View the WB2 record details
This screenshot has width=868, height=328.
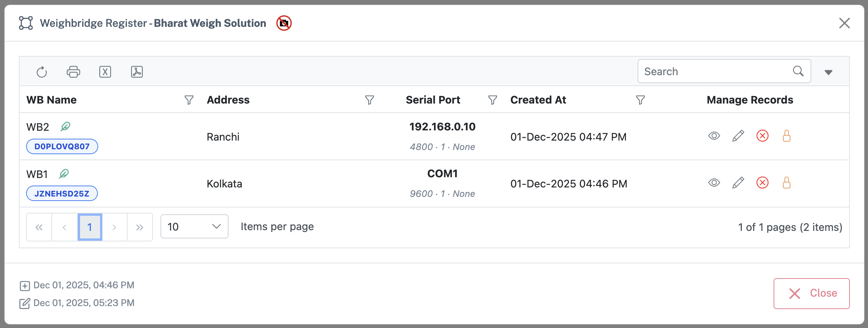point(714,136)
